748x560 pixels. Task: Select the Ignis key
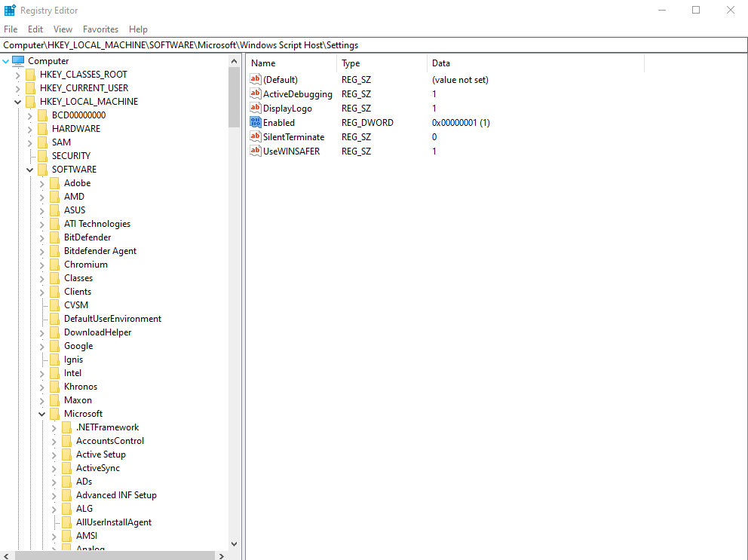click(73, 360)
